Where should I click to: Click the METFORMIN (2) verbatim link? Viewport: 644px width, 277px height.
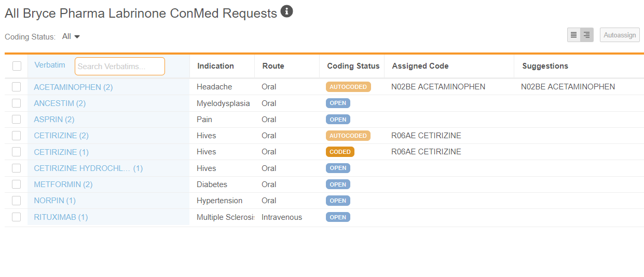[x=63, y=184]
